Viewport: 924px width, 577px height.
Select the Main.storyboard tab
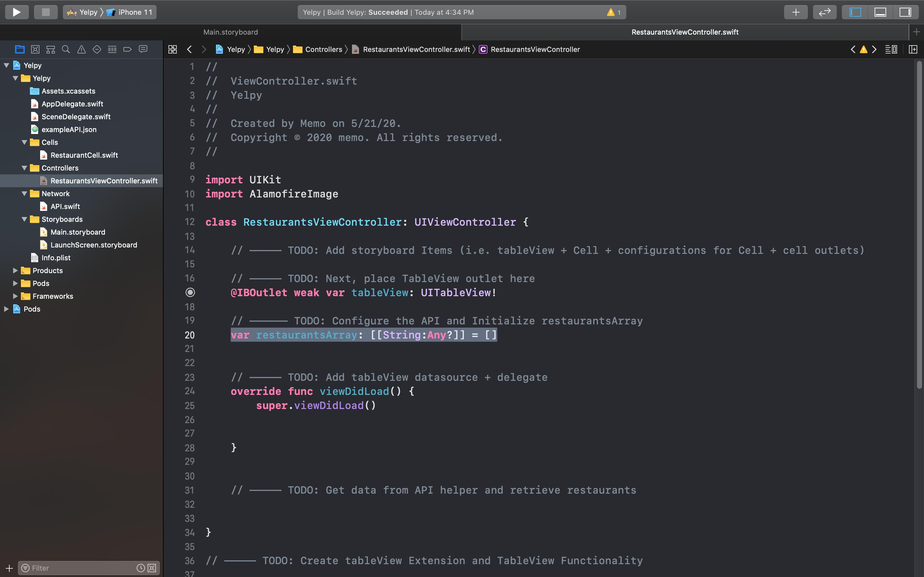point(230,32)
